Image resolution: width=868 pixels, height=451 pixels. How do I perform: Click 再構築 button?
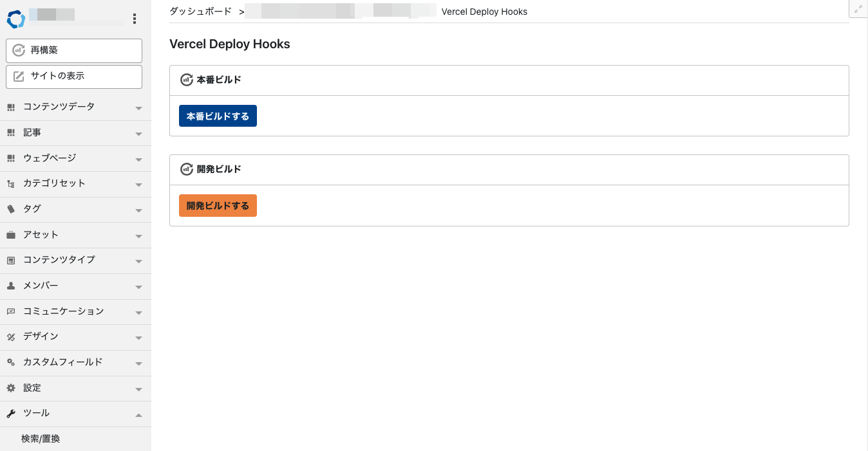point(74,51)
